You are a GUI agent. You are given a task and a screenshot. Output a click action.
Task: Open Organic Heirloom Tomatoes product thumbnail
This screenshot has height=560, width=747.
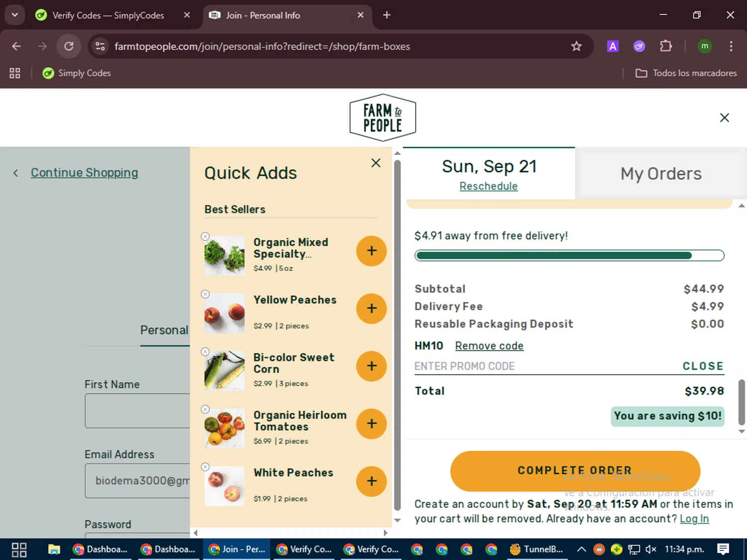point(225,429)
